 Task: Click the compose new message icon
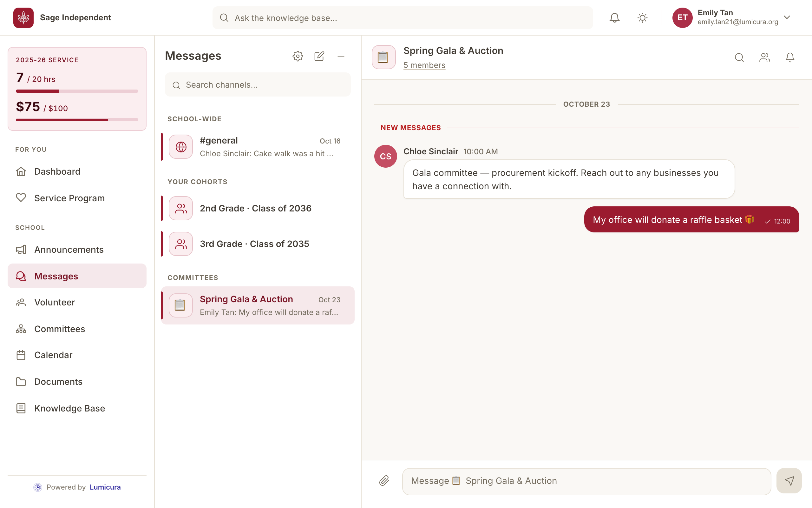click(319, 56)
